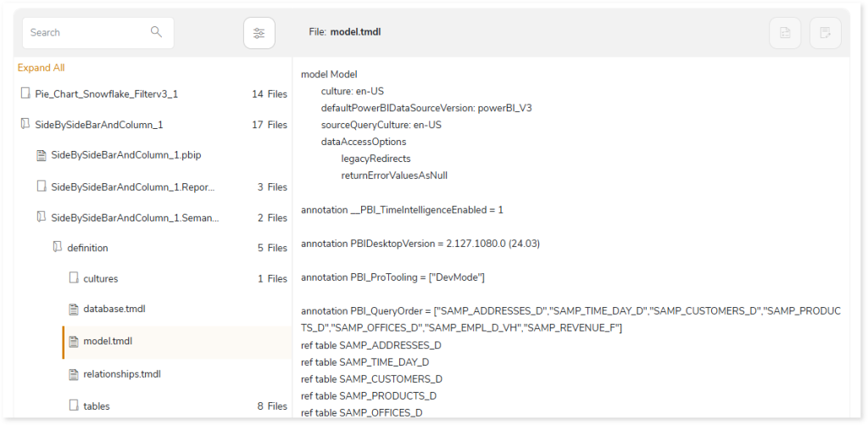Open the database.tmdl file
The width and height of the screenshot is (868, 425).
click(114, 309)
